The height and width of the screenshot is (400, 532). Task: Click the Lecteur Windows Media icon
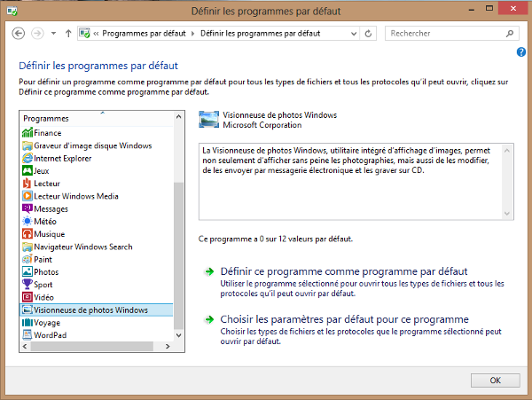(27, 196)
